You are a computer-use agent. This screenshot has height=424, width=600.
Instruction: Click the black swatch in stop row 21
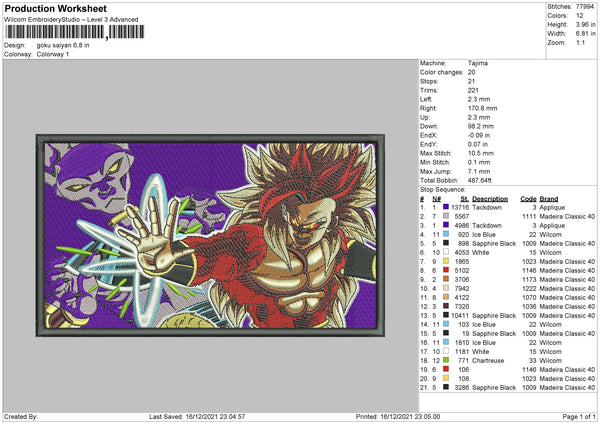446,387
